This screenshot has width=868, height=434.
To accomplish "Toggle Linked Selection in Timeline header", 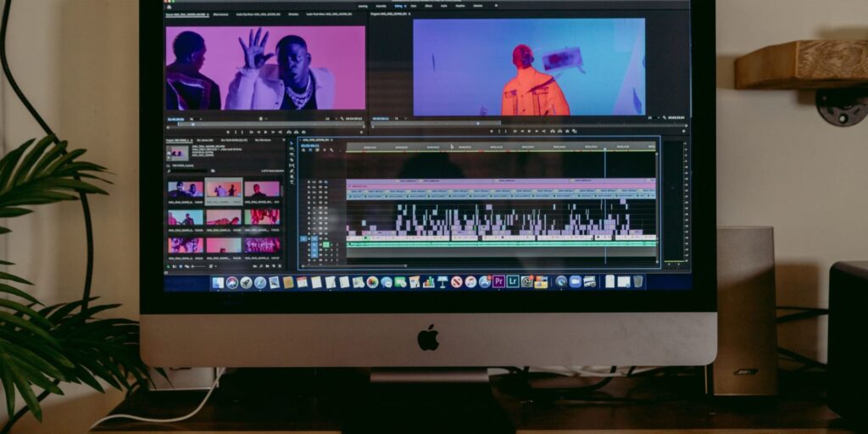I will [317, 150].
